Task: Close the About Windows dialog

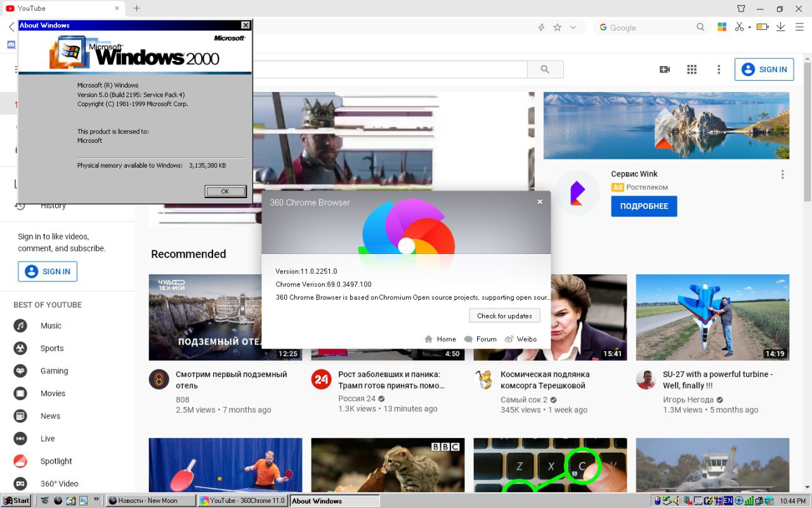Action: [246, 25]
